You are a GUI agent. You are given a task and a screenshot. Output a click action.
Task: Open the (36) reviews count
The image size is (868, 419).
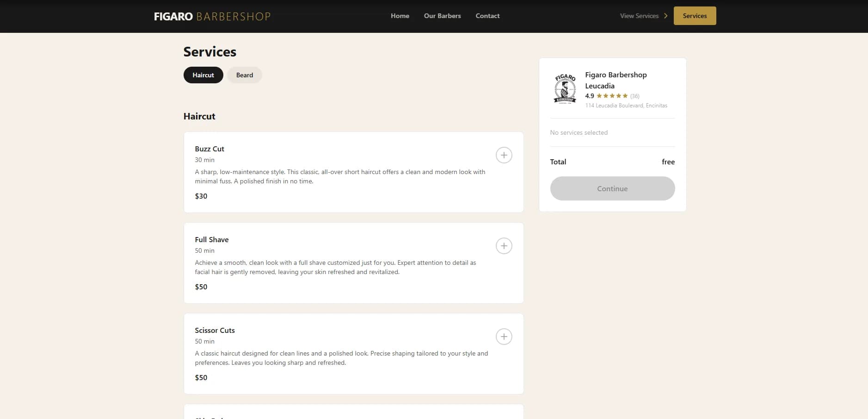pyautogui.click(x=635, y=96)
